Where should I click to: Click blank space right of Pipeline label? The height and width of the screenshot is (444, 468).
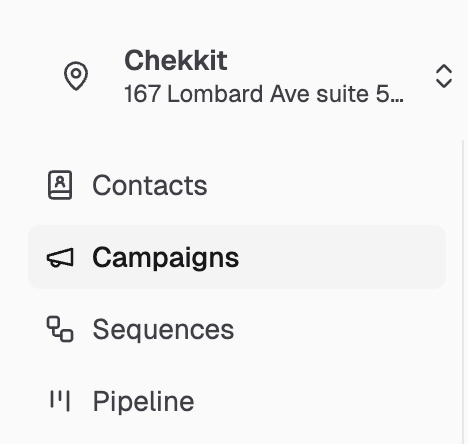pos(320,401)
